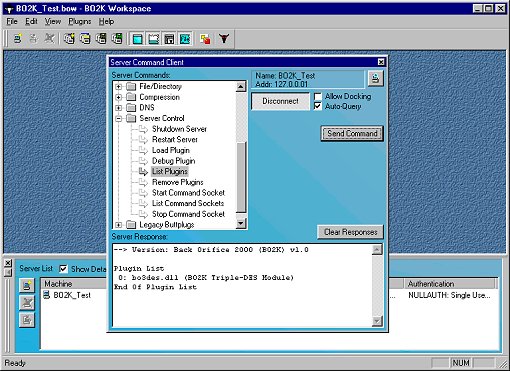510x371 pixels.
Task: Click the new server toolbar icon
Action: point(18,39)
